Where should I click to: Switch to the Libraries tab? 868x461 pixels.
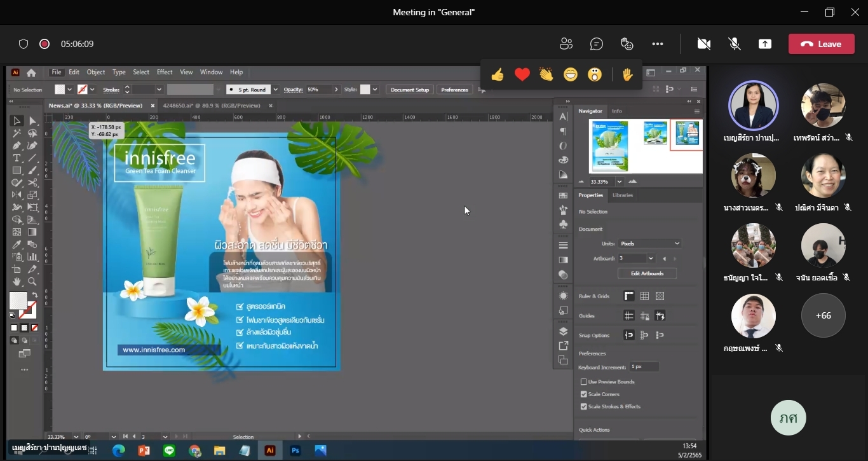tap(623, 195)
